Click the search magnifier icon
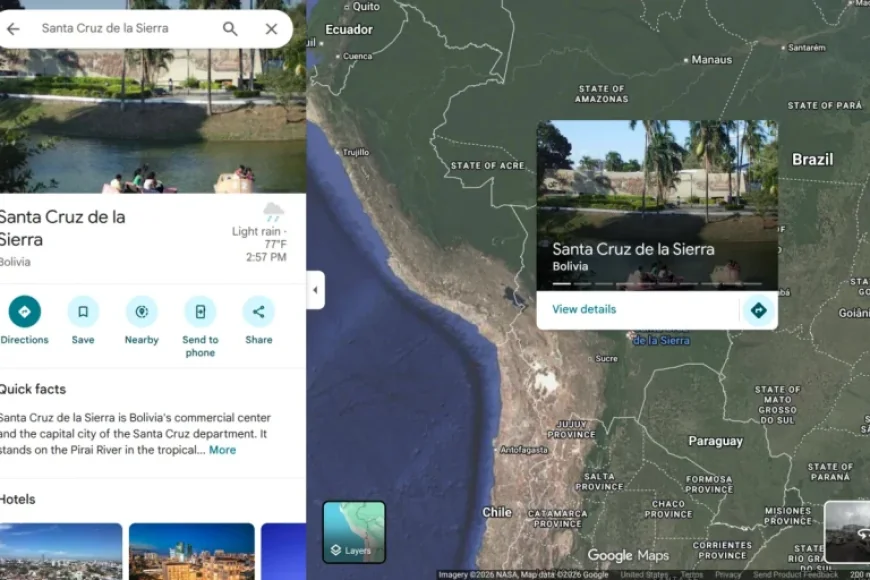Image resolution: width=870 pixels, height=580 pixels. [x=230, y=29]
